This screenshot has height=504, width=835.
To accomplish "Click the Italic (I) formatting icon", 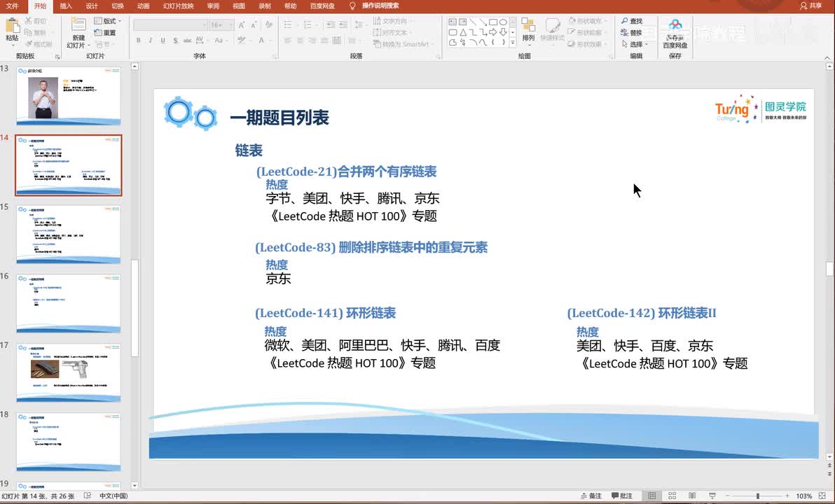I will point(151,41).
